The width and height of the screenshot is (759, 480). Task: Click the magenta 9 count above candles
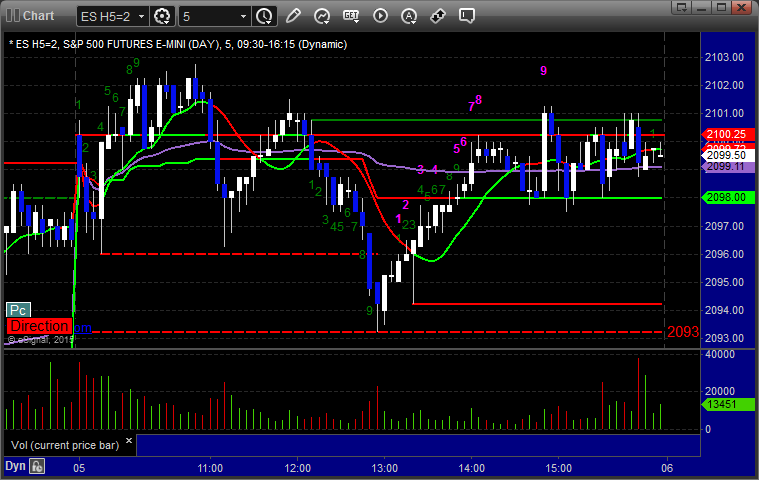tap(544, 71)
